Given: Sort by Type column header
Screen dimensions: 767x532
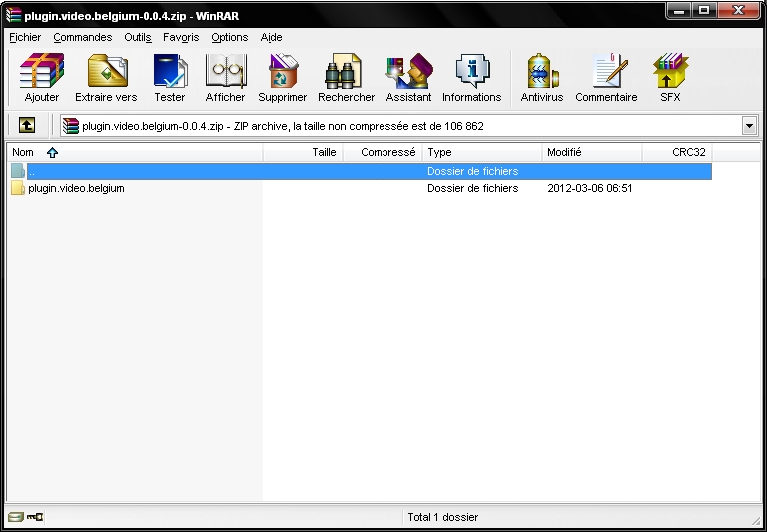Looking at the screenshot, I should tap(482, 152).
